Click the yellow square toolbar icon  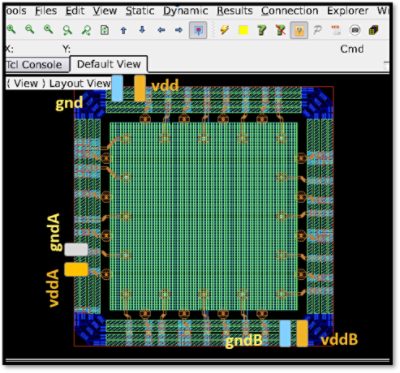[244, 31]
